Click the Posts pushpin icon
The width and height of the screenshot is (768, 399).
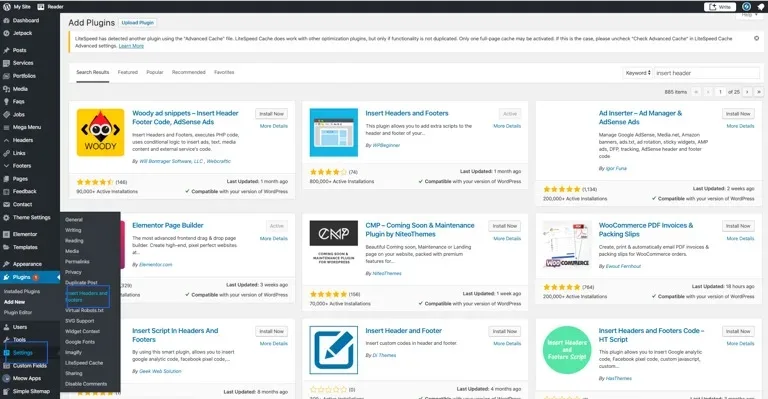[x=6, y=50]
